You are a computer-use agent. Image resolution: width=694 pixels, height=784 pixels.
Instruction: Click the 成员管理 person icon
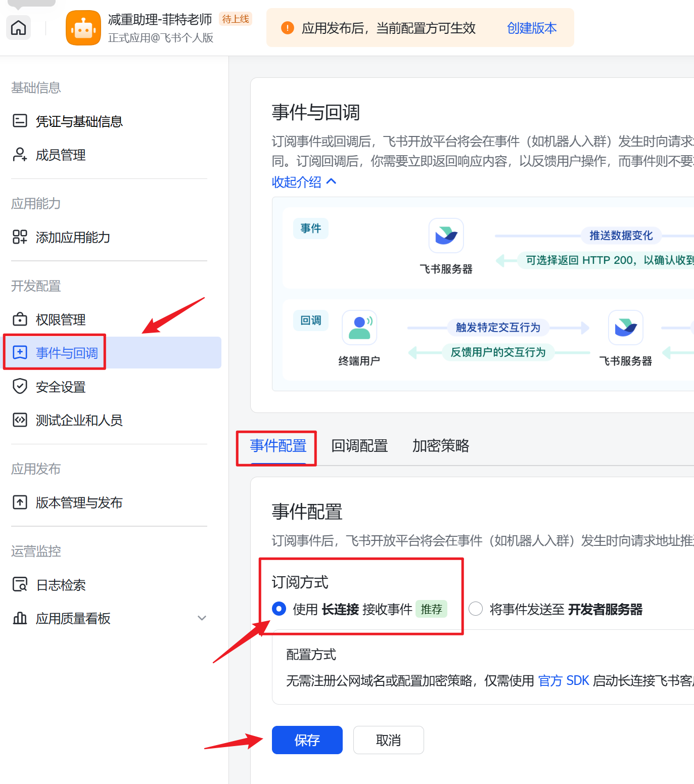tap(20, 155)
